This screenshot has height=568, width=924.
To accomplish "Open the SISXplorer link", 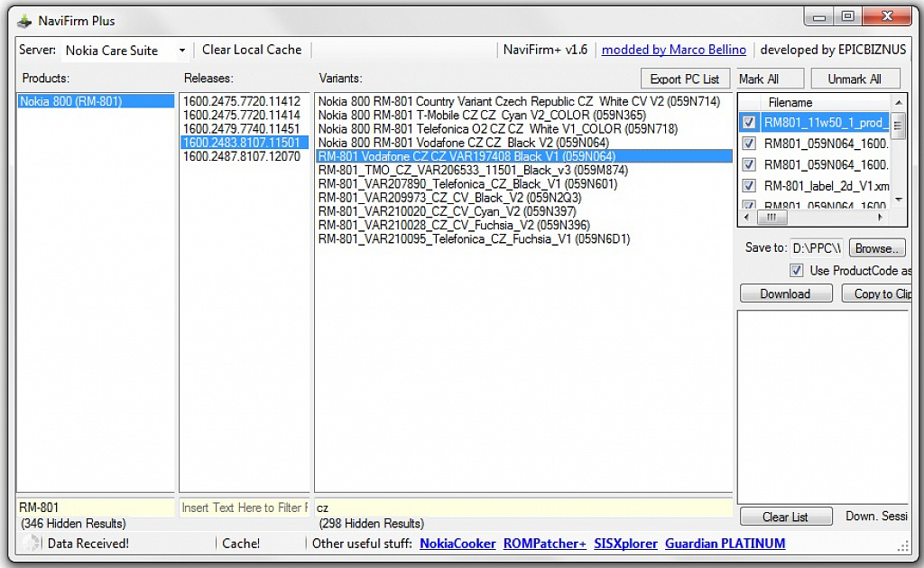I will pos(625,544).
